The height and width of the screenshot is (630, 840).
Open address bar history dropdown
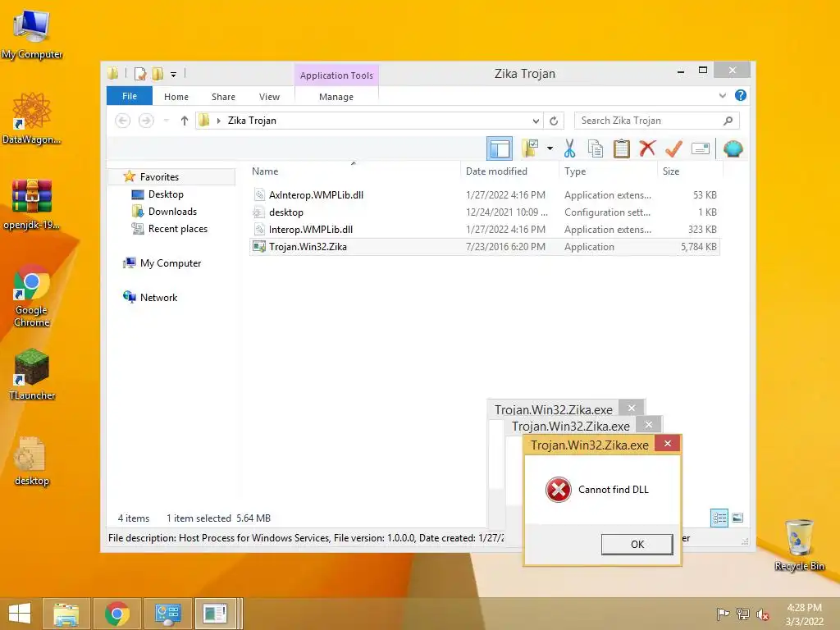[535, 121]
